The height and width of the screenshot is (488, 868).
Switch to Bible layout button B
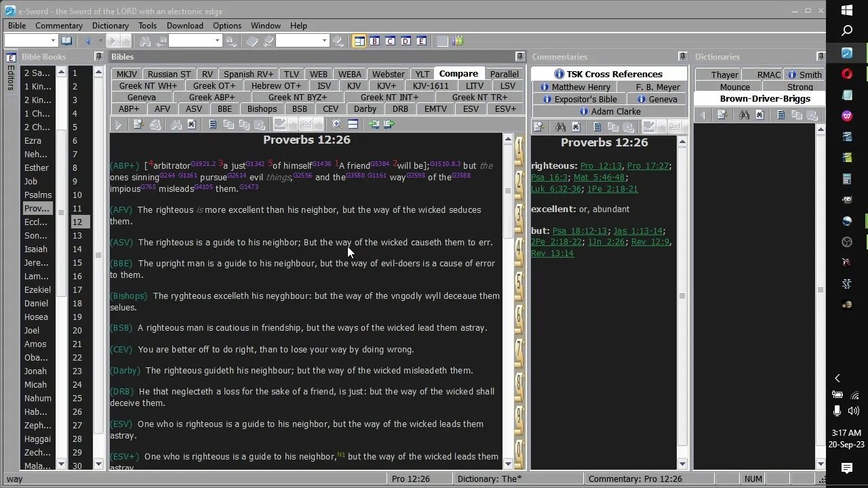click(x=374, y=41)
